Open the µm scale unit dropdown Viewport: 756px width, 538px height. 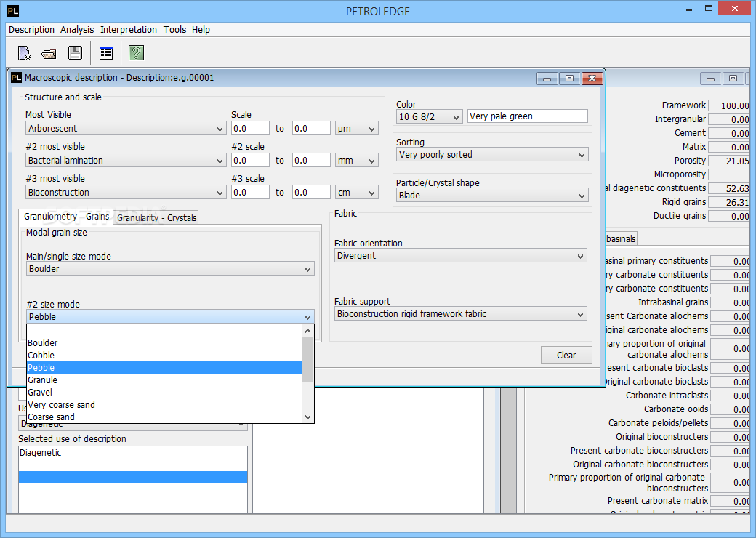pos(357,129)
